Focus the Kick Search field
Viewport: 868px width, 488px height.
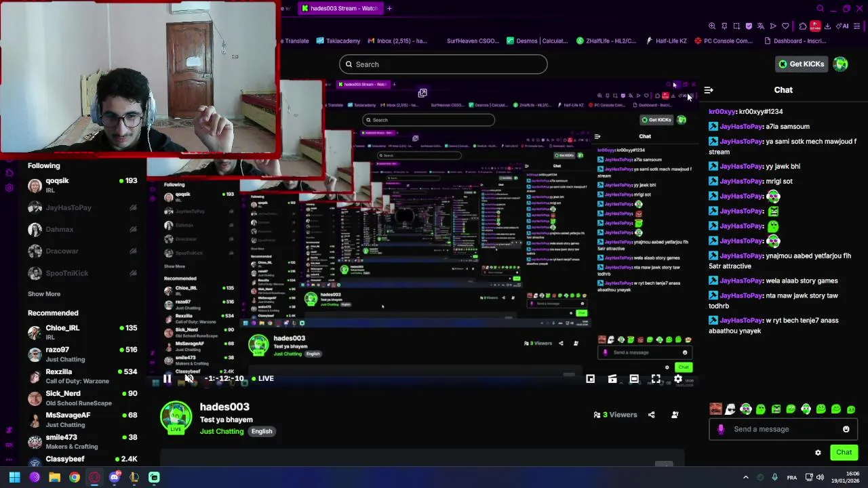pyautogui.click(x=443, y=64)
